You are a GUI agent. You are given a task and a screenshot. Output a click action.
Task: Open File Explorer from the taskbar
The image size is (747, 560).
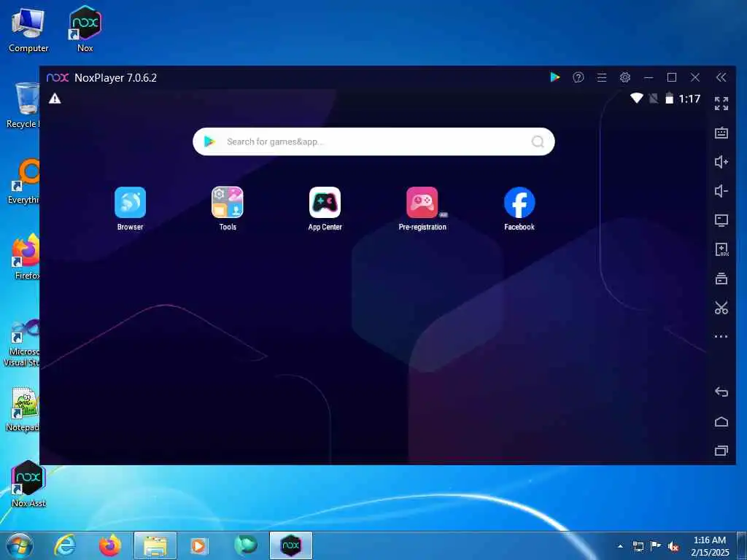(x=155, y=545)
